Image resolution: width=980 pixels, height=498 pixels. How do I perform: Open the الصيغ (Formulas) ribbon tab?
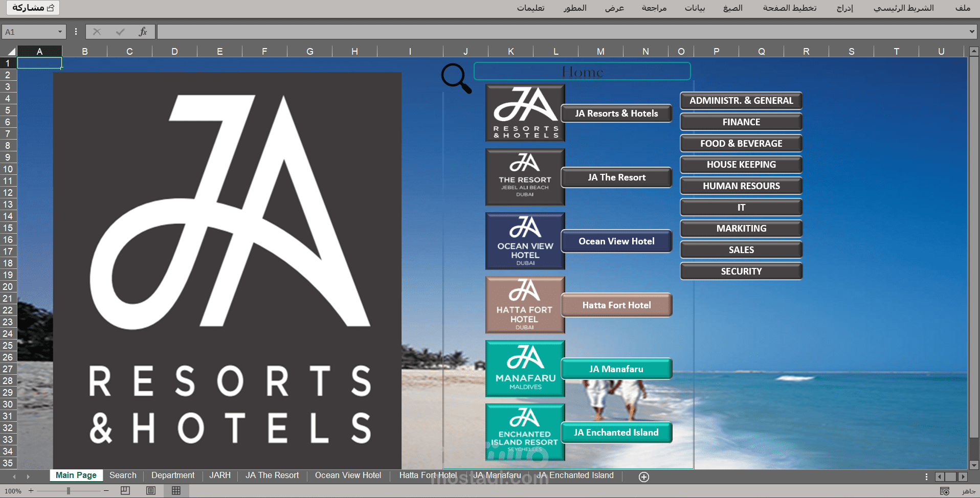coord(733,8)
